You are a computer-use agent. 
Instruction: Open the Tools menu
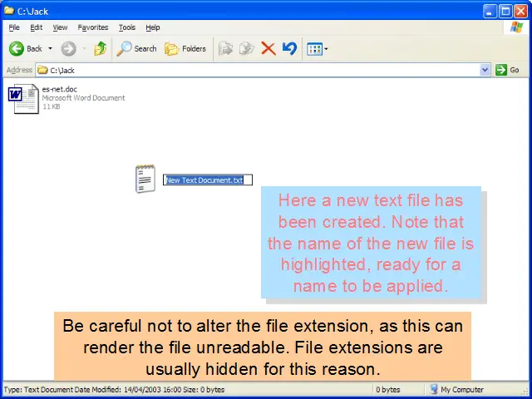point(126,27)
